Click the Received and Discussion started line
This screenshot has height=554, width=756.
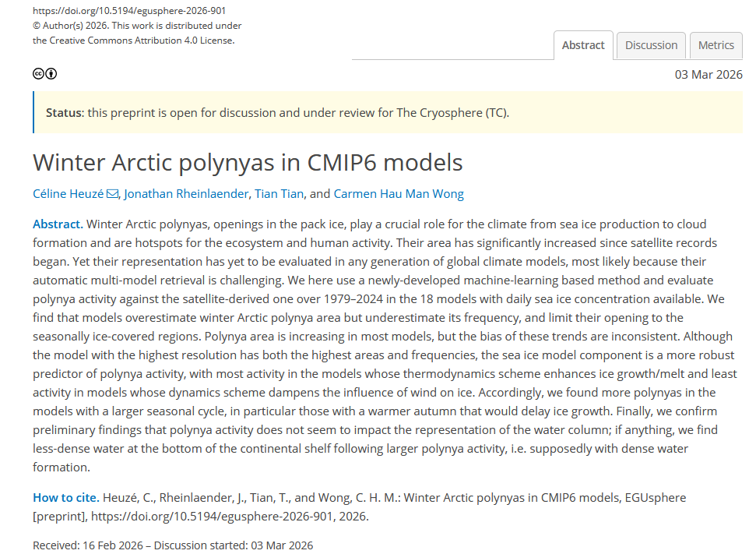pyautogui.click(x=173, y=545)
